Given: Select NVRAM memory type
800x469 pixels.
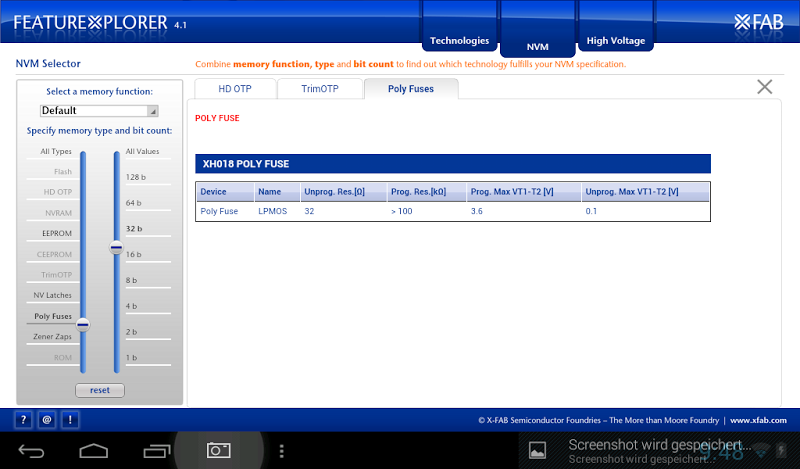Looking at the screenshot, I should (58, 213).
